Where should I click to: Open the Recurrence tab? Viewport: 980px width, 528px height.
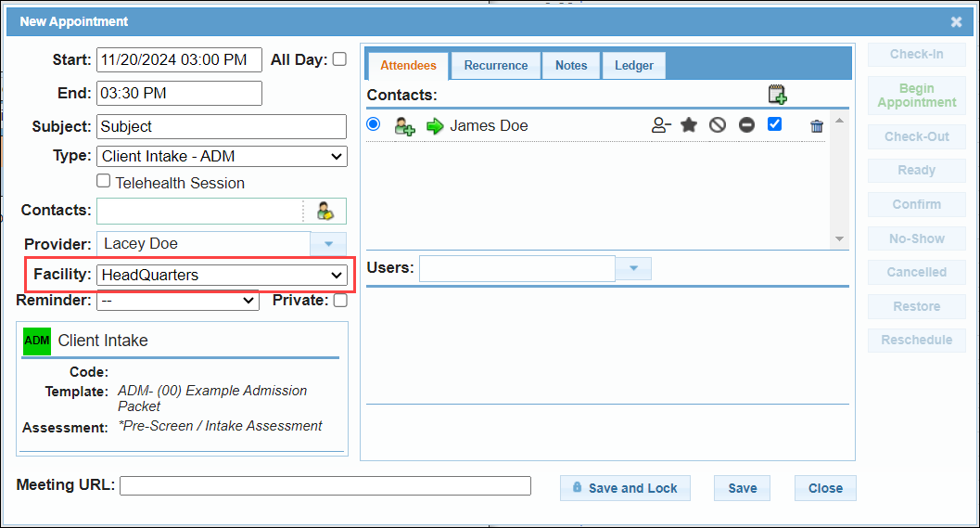[x=496, y=66]
